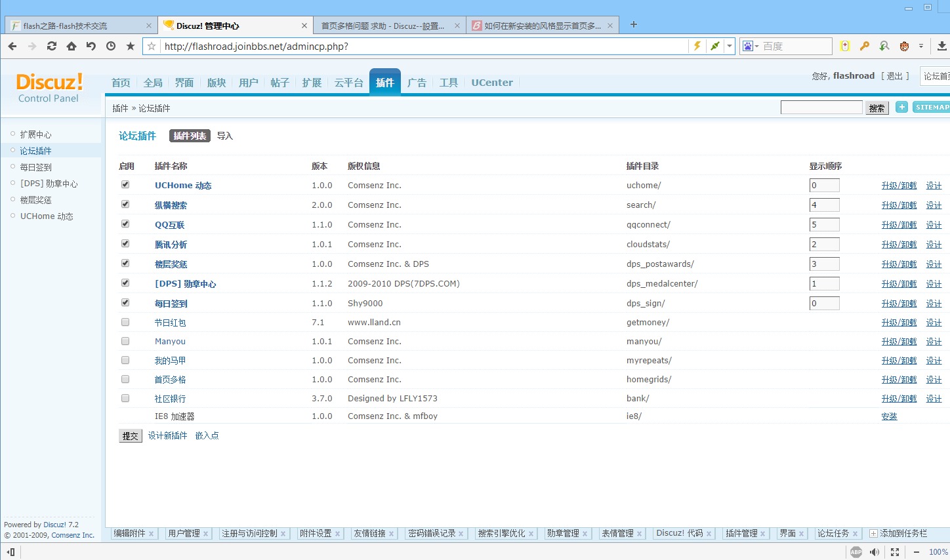Click the green magnifier extension icon
Viewport: 950px width, 560px height.
point(884,46)
